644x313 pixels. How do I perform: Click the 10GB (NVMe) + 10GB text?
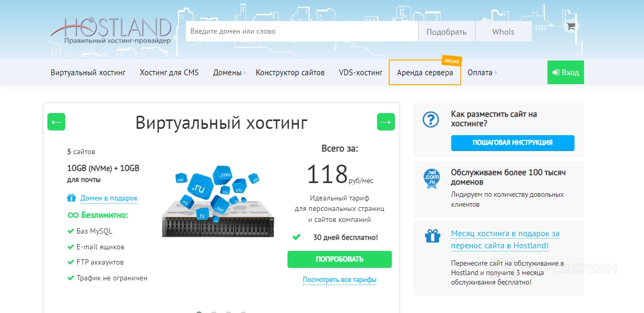click(x=103, y=168)
